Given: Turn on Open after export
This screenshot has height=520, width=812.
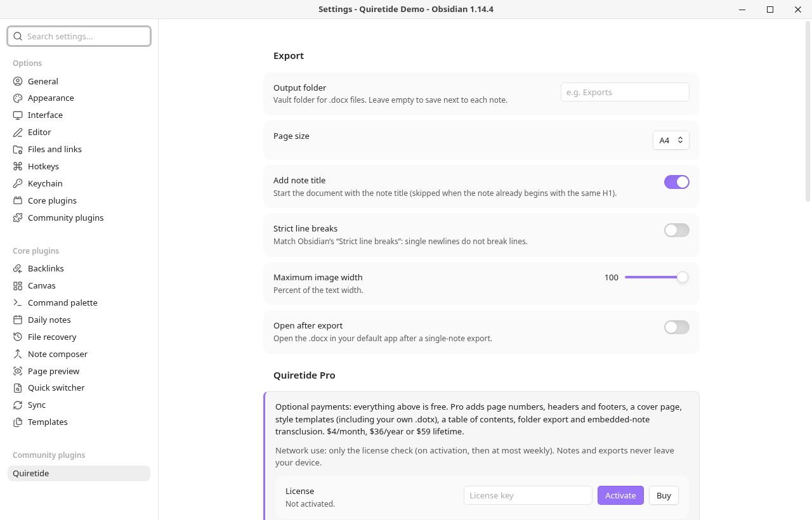Looking at the screenshot, I should pyautogui.click(x=677, y=327).
